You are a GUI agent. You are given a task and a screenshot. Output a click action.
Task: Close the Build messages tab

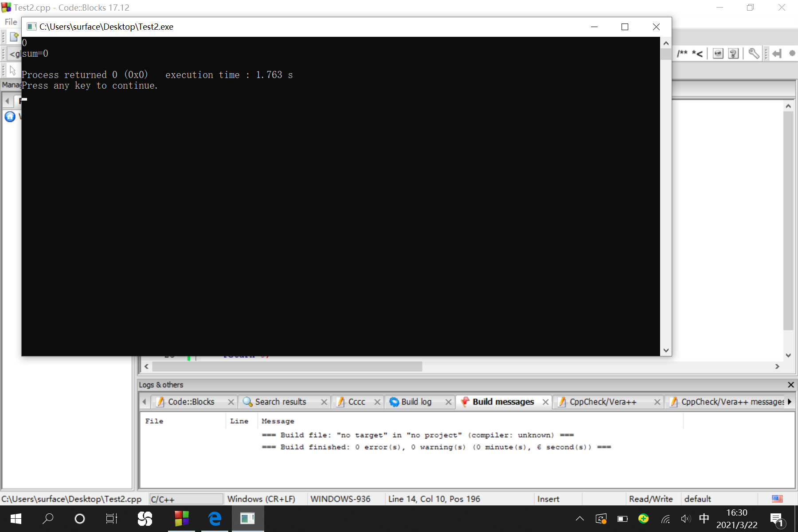pos(546,402)
